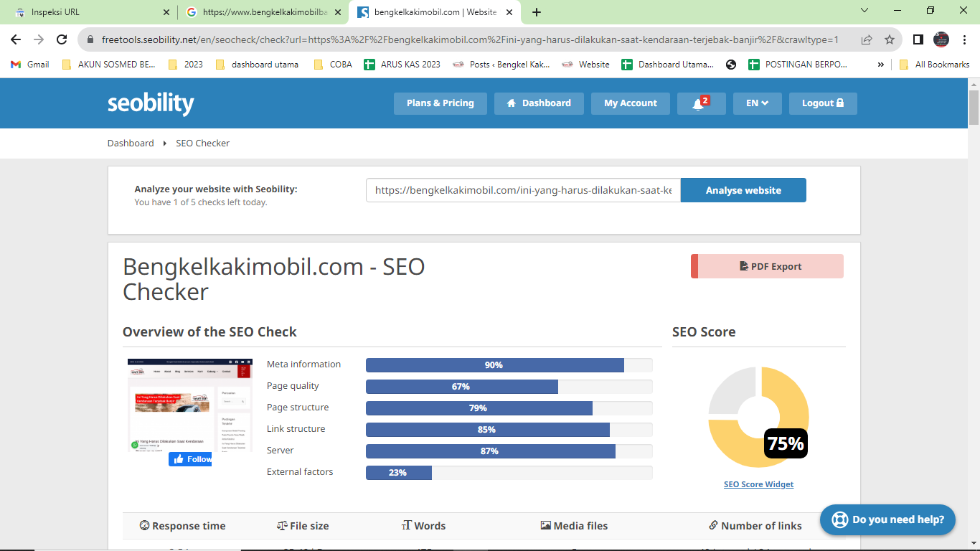Select the Server category label

(x=281, y=450)
